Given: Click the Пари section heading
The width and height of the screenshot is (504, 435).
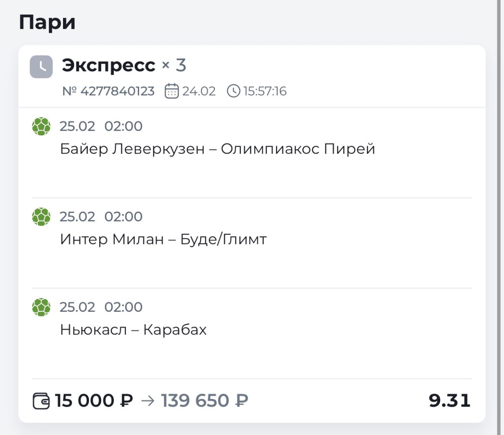Looking at the screenshot, I should (47, 22).
